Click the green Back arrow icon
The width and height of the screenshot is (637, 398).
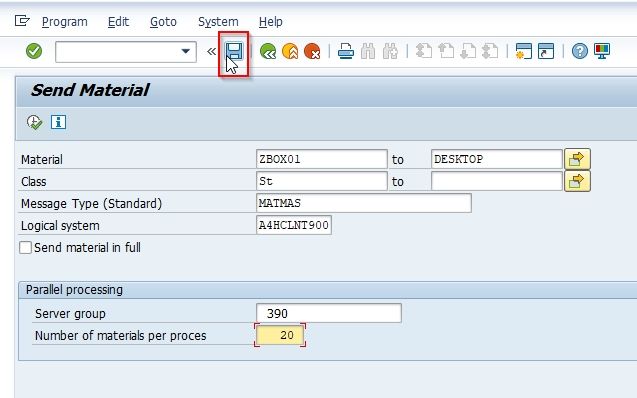point(268,52)
